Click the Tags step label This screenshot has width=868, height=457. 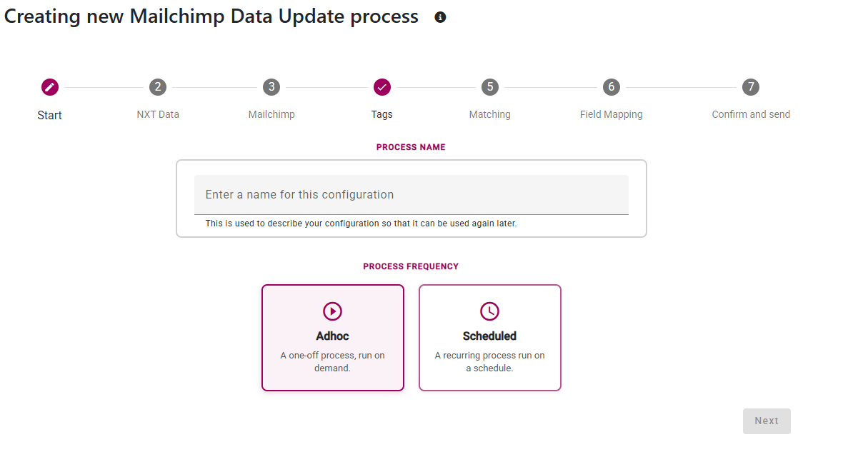[x=382, y=114]
